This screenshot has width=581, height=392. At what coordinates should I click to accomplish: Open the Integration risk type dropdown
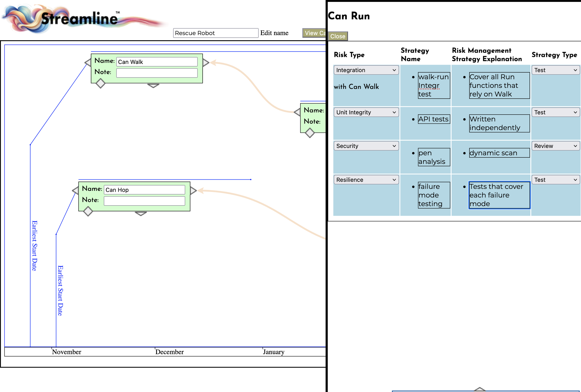366,70
